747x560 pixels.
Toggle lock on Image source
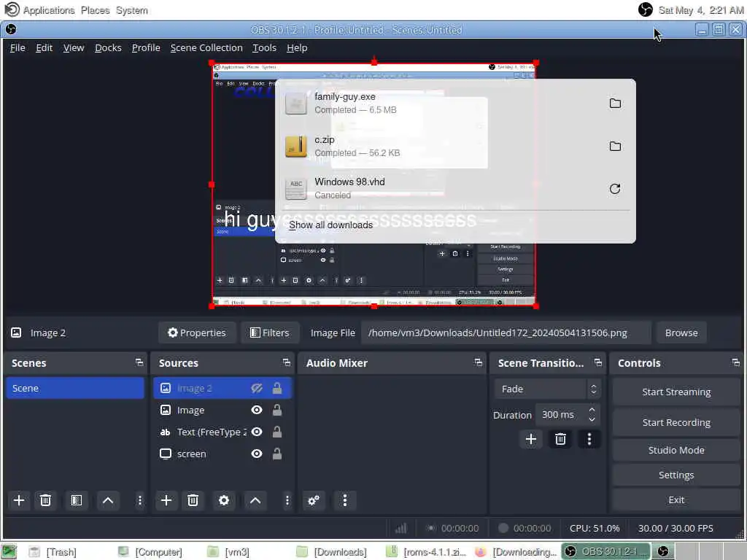coord(276,410)
